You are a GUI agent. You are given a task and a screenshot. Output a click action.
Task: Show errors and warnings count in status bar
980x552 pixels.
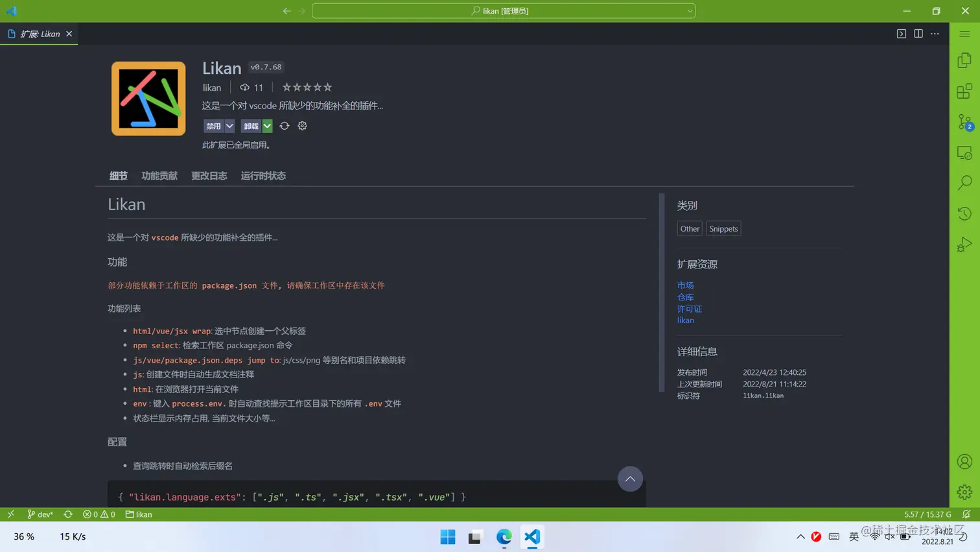tap(99, 514)
